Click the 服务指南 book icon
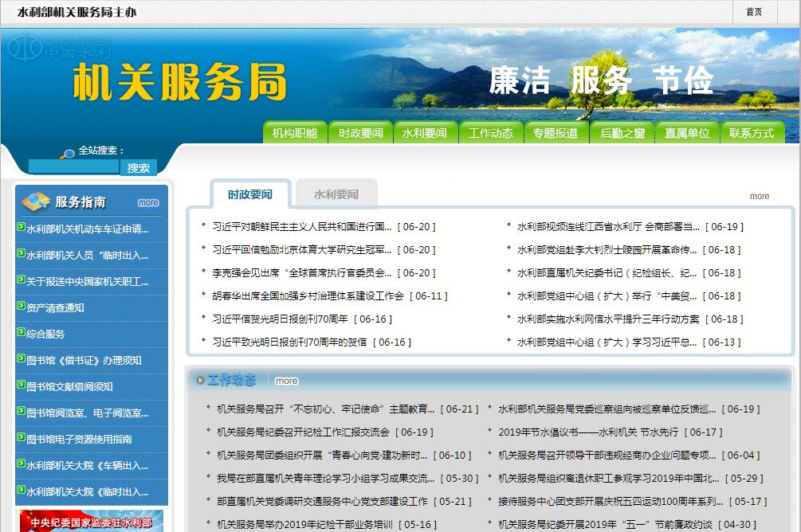The width and height of the screenshot is (801, 532). coord(37,201)
